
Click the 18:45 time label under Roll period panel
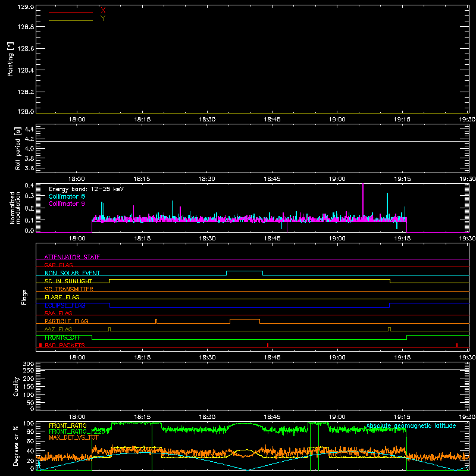click(x=273, y=179)
